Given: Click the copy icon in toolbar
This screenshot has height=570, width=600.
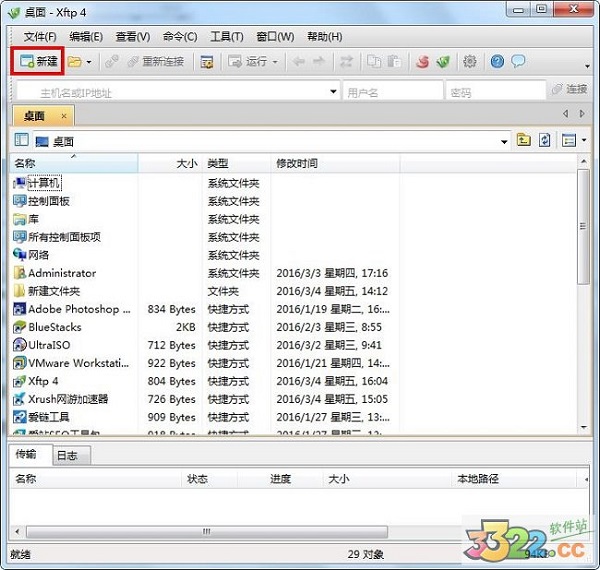Looking at the screenshot, I should 374,61.
